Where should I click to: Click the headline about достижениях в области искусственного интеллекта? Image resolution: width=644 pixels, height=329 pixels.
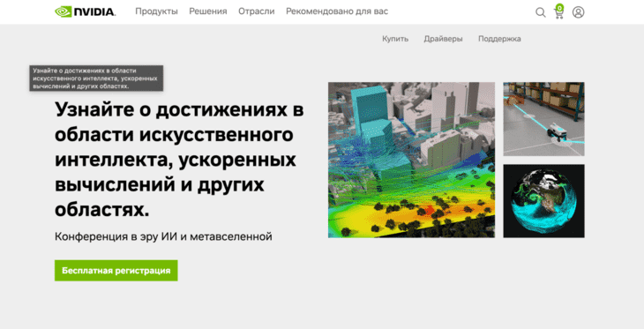click(x=179, y=160)
